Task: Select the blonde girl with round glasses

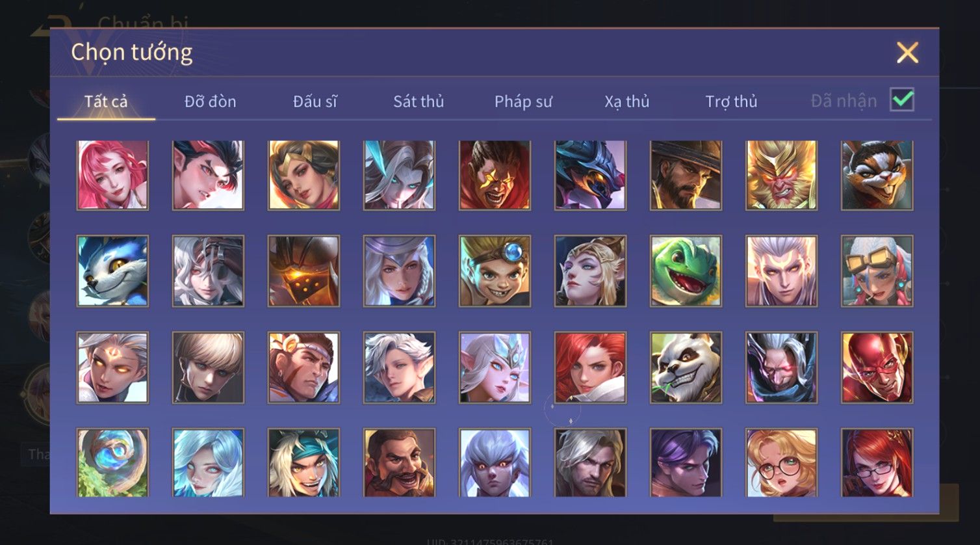Action: pyautogui.click(x=782, y=462)
